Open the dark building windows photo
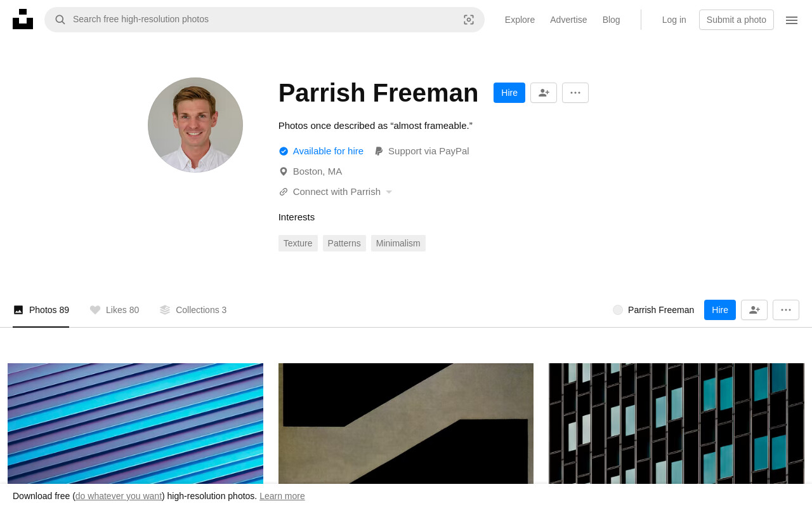Viewport: 812px width, 508px height. point(676,424)
